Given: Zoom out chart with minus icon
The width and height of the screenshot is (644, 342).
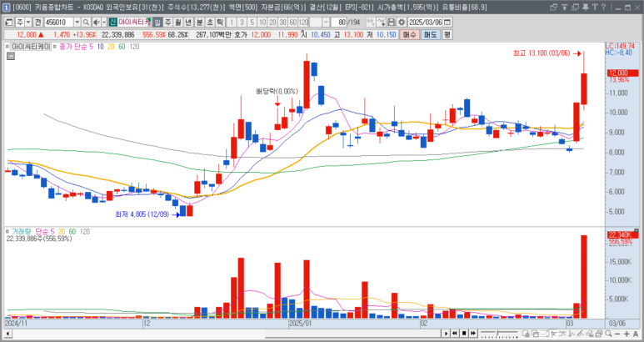Looking at the screenshot, I should coord(617,334).
